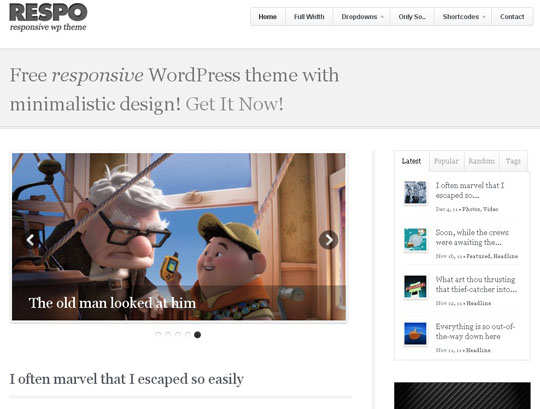Click the Get It Now! link

[x=235, y=104]
